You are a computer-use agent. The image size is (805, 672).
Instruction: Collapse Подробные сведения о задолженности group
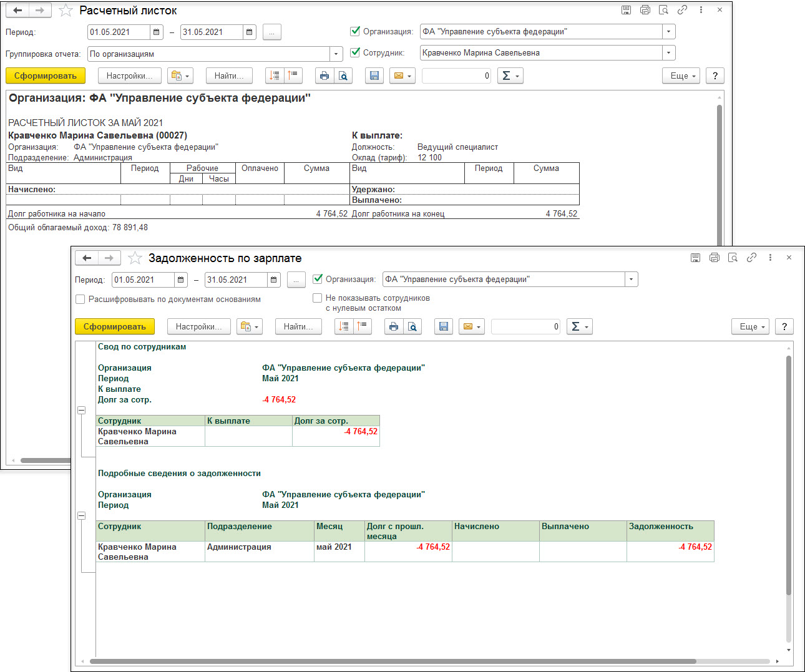(x=81, y=515)
